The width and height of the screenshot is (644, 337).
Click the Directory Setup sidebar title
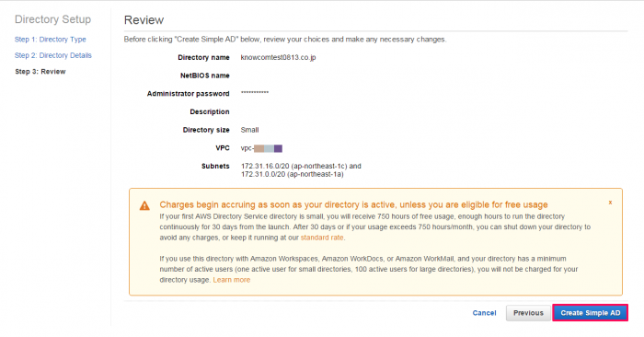[x=52, y=19]
